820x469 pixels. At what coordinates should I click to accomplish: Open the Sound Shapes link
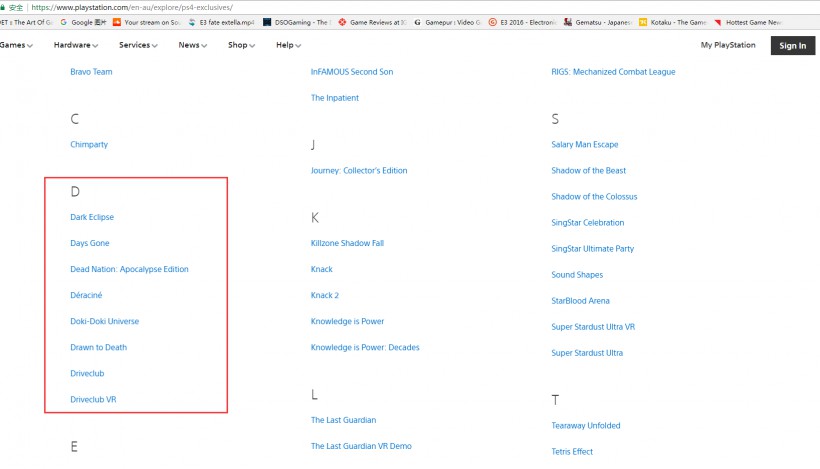pyautogui.click(x=577, y=275)
